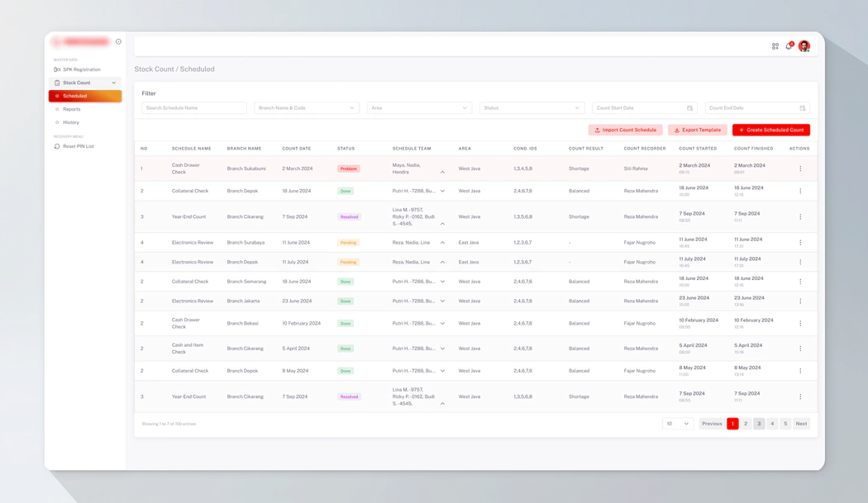The image size is (868, 503).
Task: Click the Status column header
Action: click(x=346, y=149)
